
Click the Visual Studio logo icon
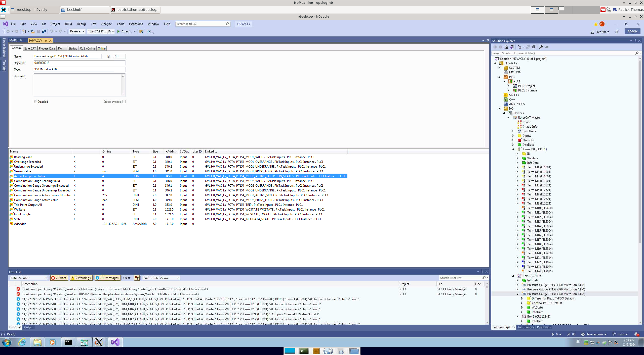tap(5, 24)
